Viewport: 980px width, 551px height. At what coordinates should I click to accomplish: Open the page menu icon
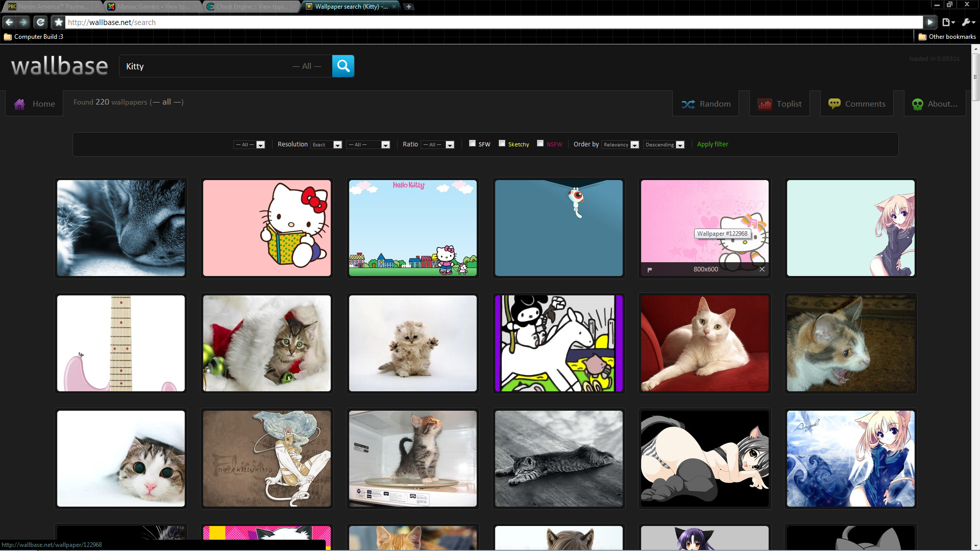(948, 22)
